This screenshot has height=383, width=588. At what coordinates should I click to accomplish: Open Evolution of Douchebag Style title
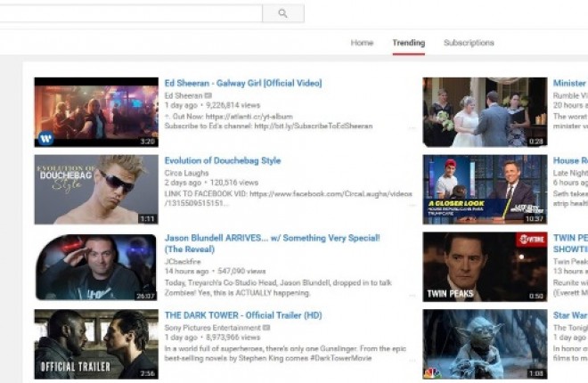[223, 160]
